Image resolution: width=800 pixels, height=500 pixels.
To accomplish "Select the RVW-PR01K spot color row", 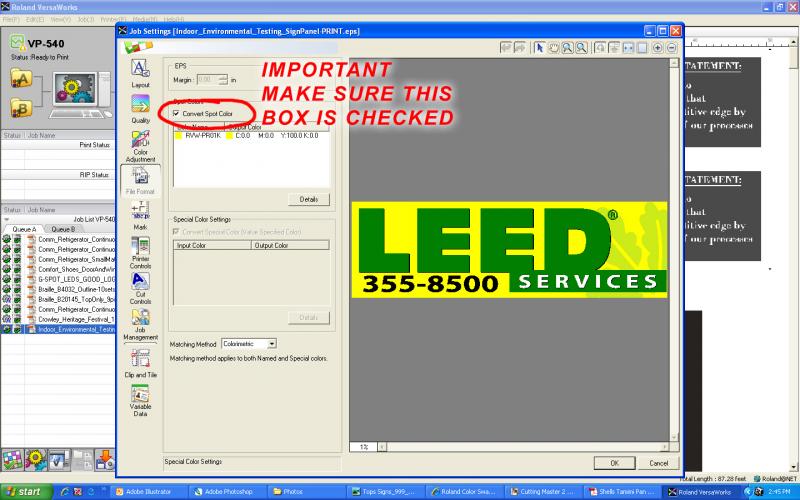I will pos(251,136).
